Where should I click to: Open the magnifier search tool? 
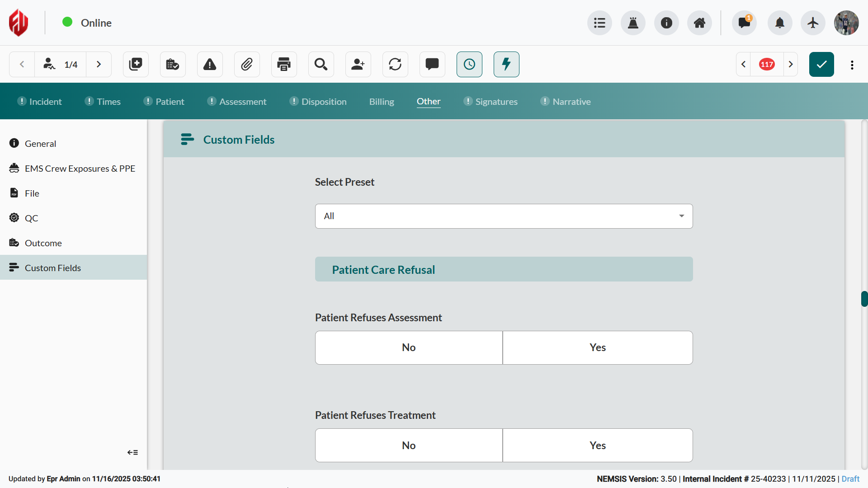point(321,64)
